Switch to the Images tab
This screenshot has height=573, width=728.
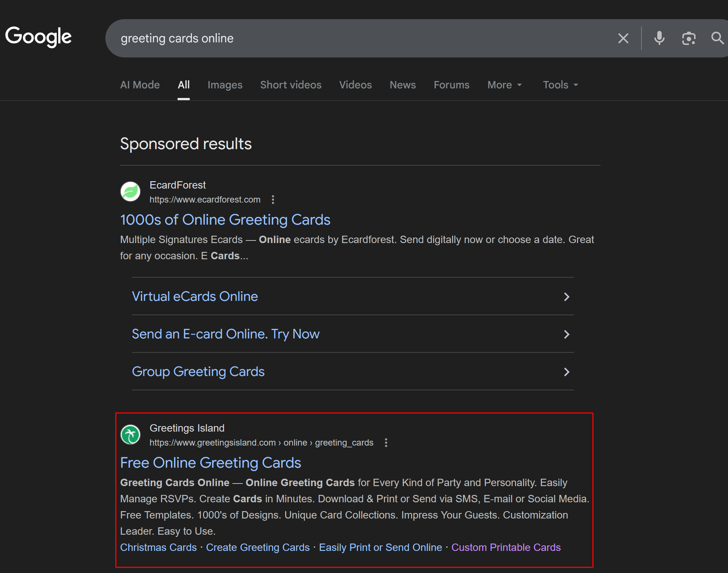point(225,85)
